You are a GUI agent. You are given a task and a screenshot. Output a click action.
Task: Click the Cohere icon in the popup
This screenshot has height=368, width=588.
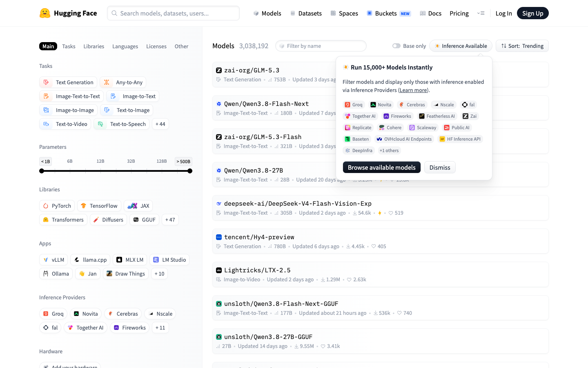click(382, 128)
